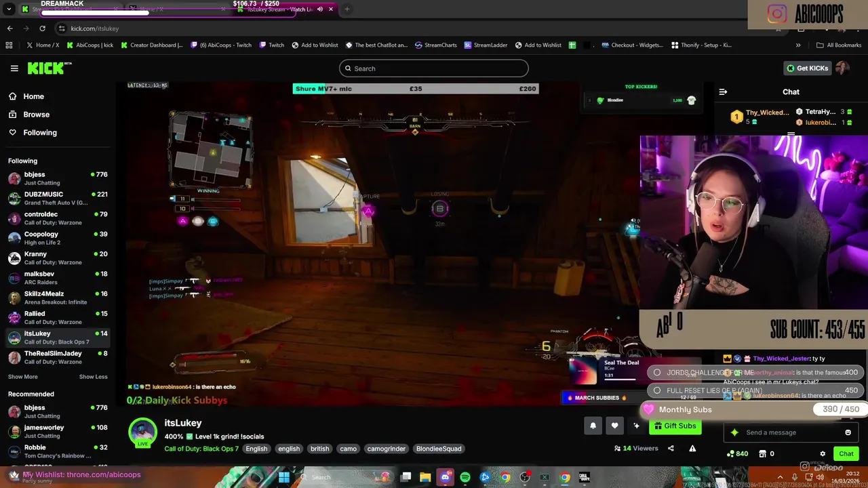Click the KICK logo
This screenshot has height=488, width=868.
click(x=50, y=68)
